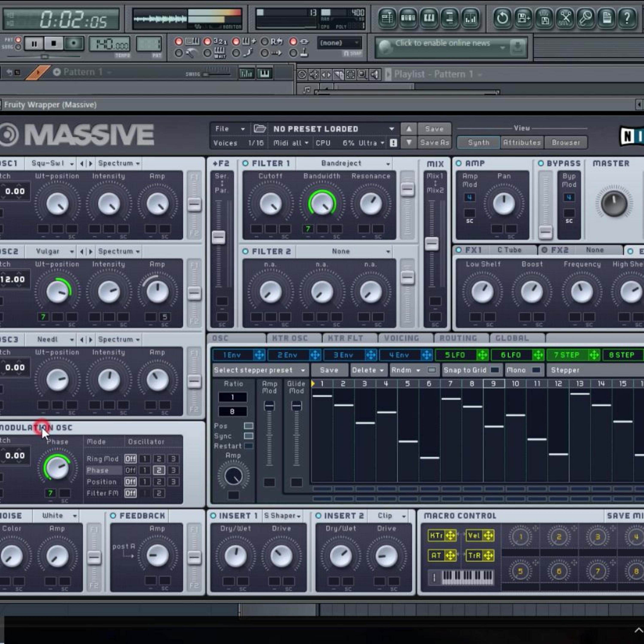Toggle Insert 1 power button
Image resolution: width=644 pixels, height=644 pixels.
click(213, 516)
